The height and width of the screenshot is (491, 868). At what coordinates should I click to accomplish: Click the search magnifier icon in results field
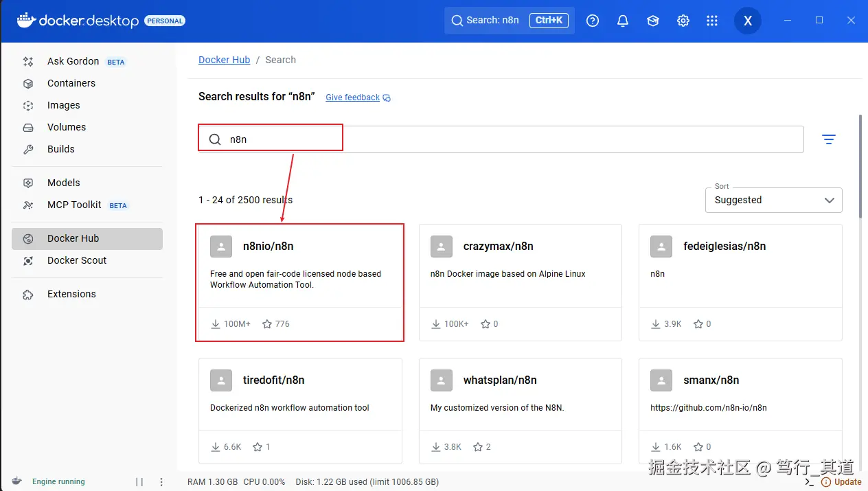point(215,139)
